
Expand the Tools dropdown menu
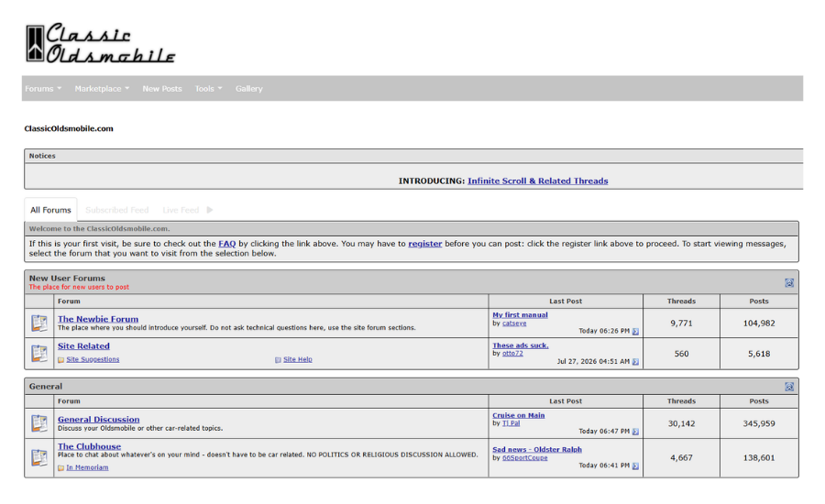click(208, 88)
